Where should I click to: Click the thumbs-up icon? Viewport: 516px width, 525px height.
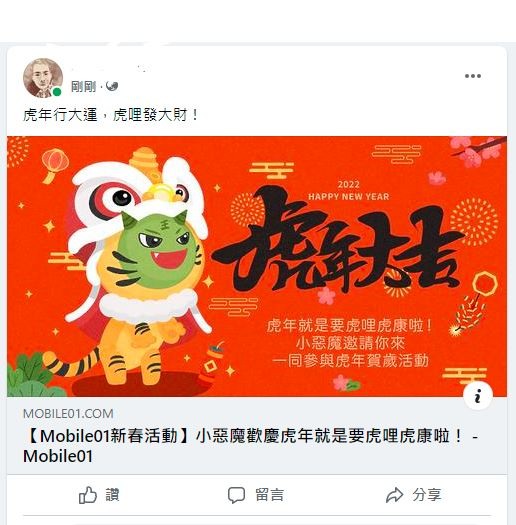(88, 495)
